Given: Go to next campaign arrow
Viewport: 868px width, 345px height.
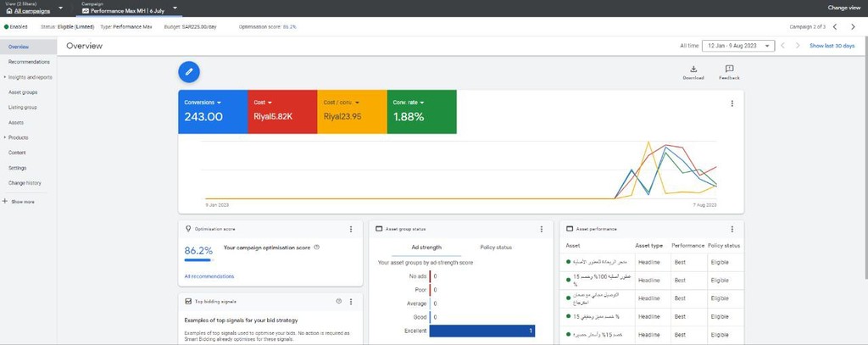Looking at the screenshot, I should click(853, 27).
